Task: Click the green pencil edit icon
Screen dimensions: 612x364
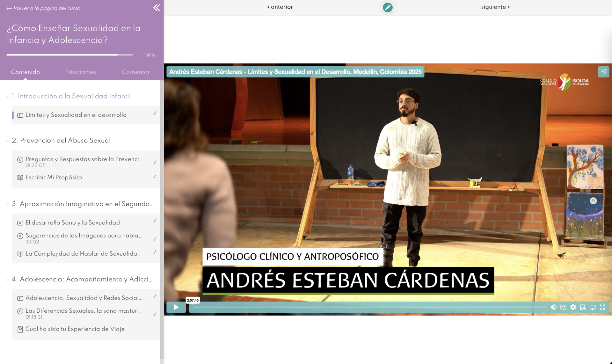Action: click(388, 7)
